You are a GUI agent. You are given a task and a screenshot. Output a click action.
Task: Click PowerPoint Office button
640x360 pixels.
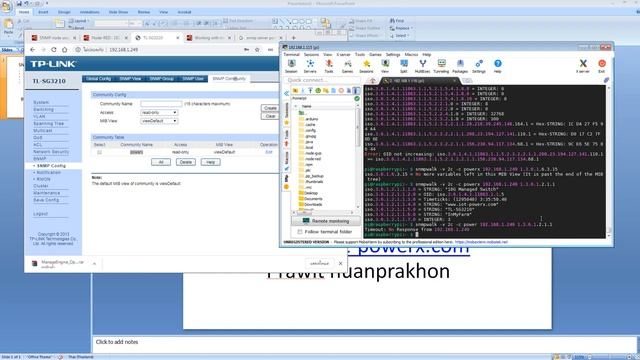pos(6,7)
